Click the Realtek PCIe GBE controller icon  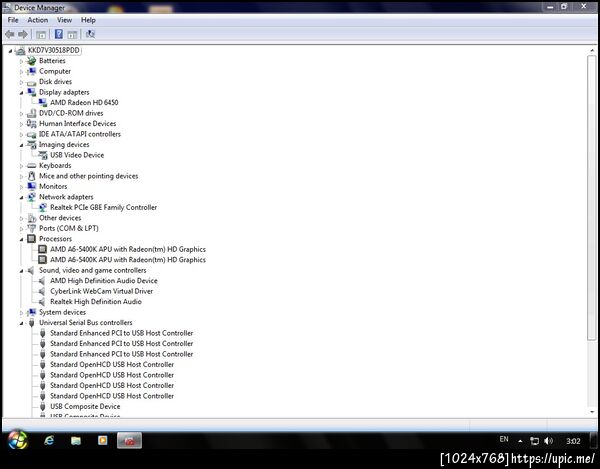click(x=43, y=207)
